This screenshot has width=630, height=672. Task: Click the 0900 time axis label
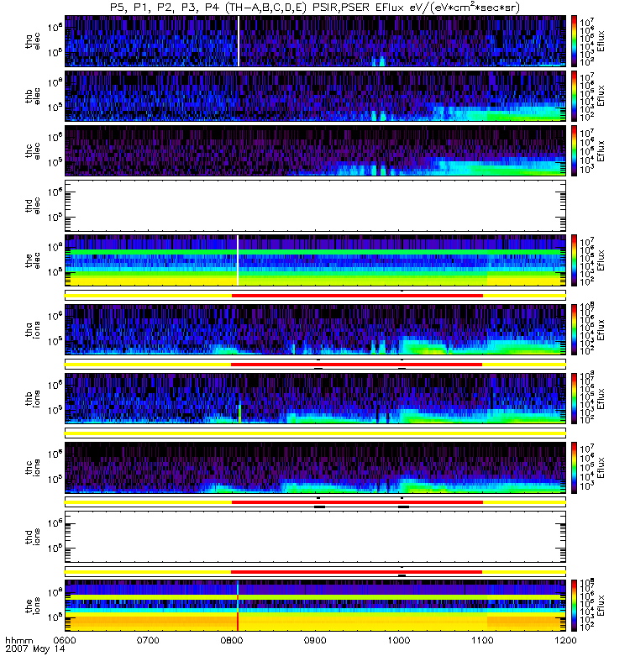tap(315, 640)
